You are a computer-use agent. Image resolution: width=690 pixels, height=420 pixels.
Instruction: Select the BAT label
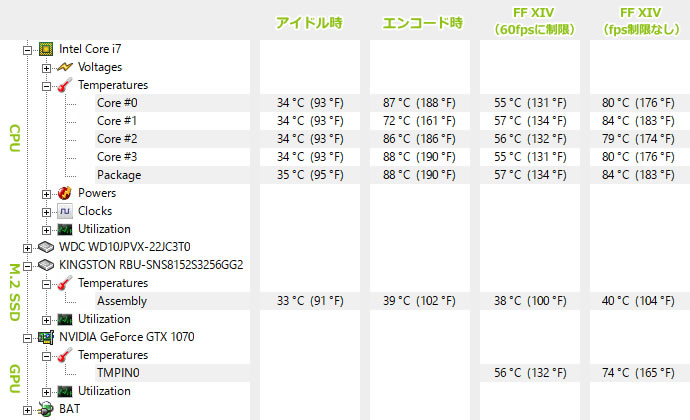70,409
